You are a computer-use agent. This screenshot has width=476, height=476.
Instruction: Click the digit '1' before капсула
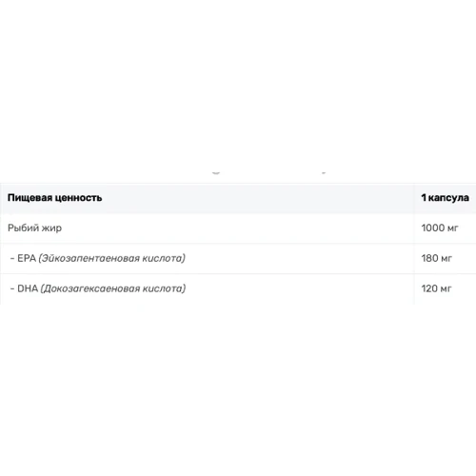pyautogui.click(x=424, y=197)
